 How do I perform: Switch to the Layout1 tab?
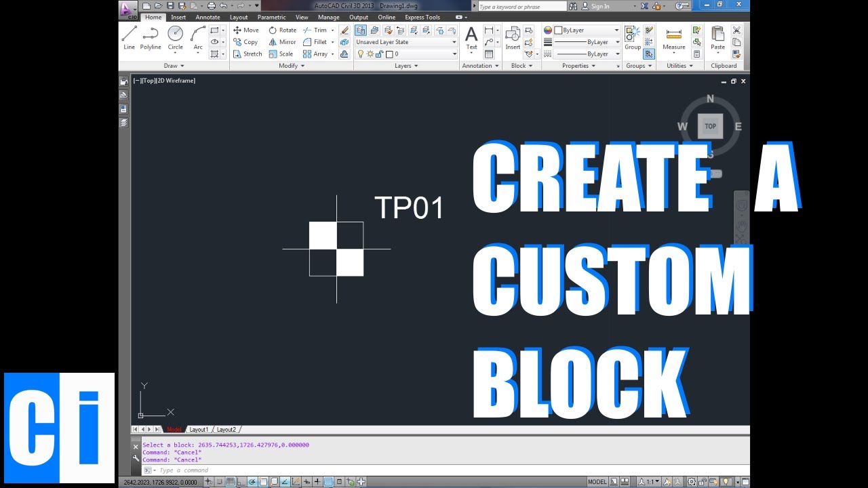coord(199,430)
